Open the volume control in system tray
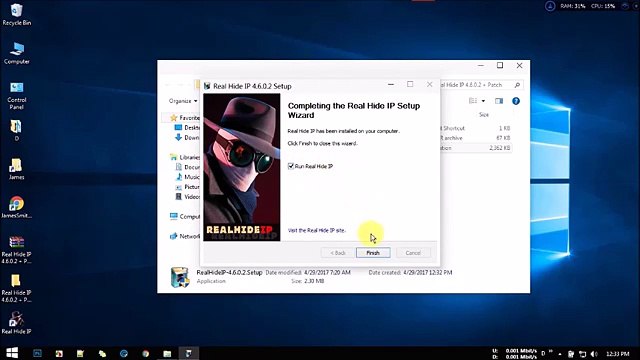 pos(594,354)
